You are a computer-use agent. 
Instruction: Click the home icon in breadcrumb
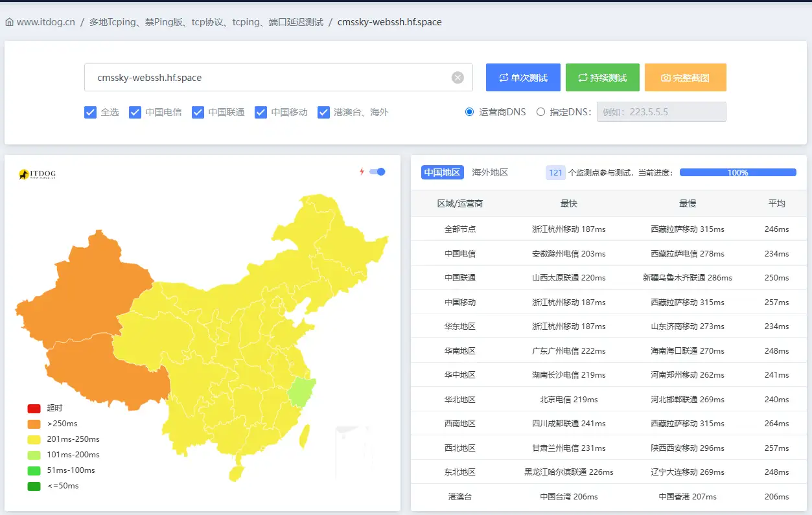point(9,22)
